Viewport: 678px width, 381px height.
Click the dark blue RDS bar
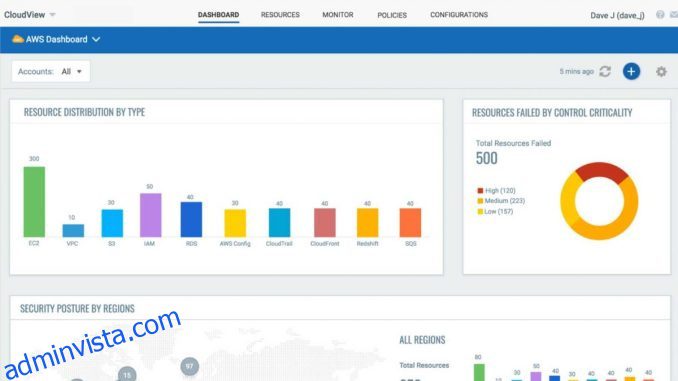[x=191, y=219]
